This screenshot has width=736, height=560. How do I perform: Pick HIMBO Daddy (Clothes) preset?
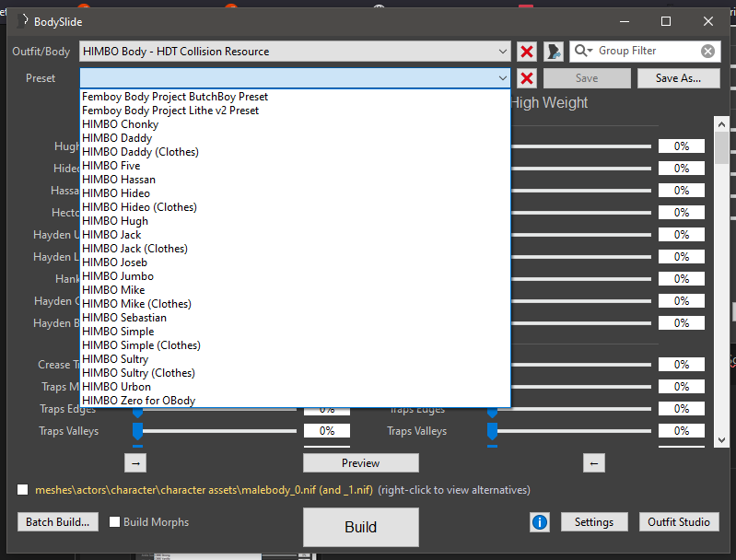pos(296,152)
